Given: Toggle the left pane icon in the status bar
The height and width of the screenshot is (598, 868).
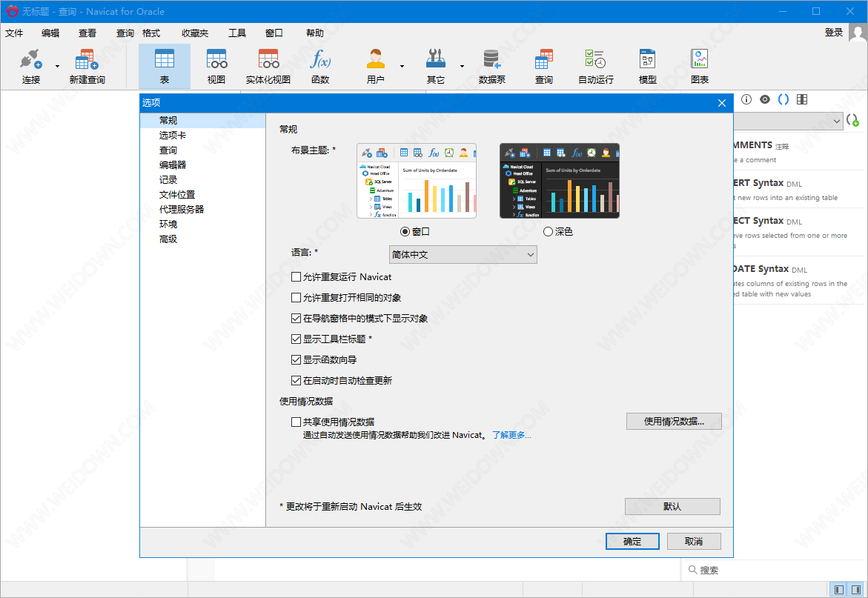Looking at the screenshot, I should tap(839, 590).
